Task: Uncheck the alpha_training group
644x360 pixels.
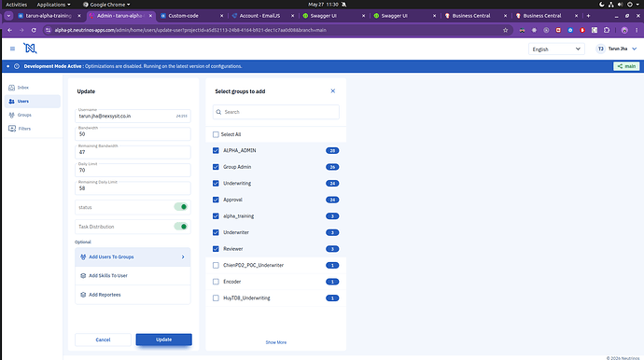Action: [x=216, y=216]
